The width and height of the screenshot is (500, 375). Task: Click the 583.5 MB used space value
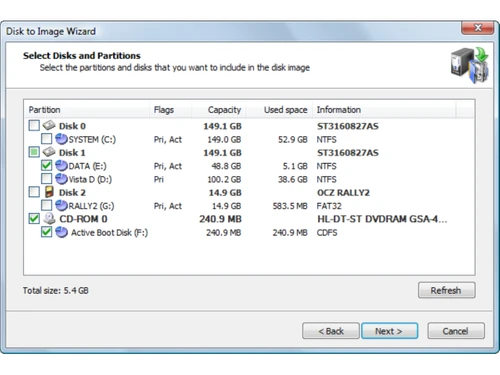coord(290,206)
